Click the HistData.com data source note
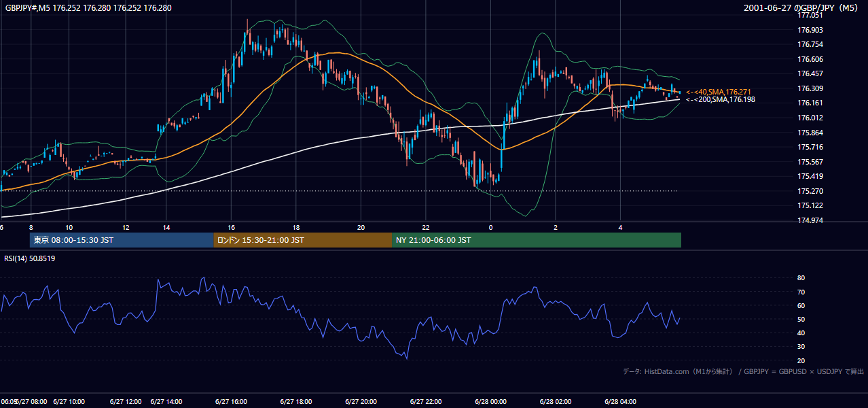This screenshot has width=868, height=408. point(743,371)
